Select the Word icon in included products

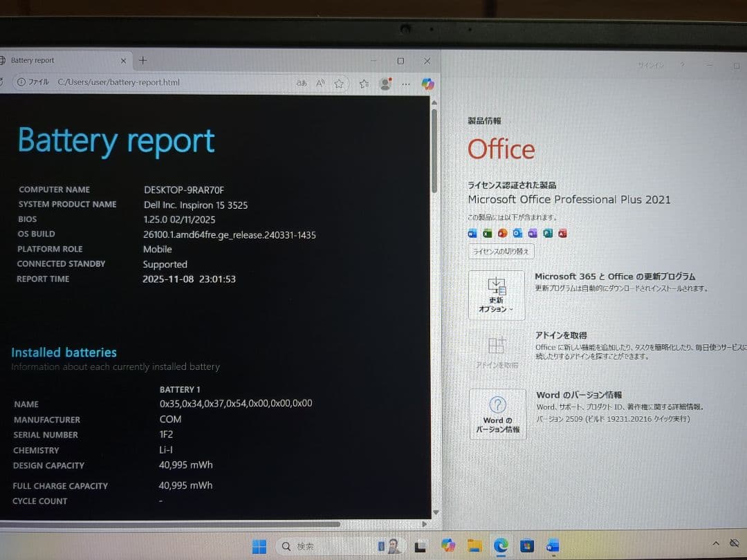[x=472, y=233]
